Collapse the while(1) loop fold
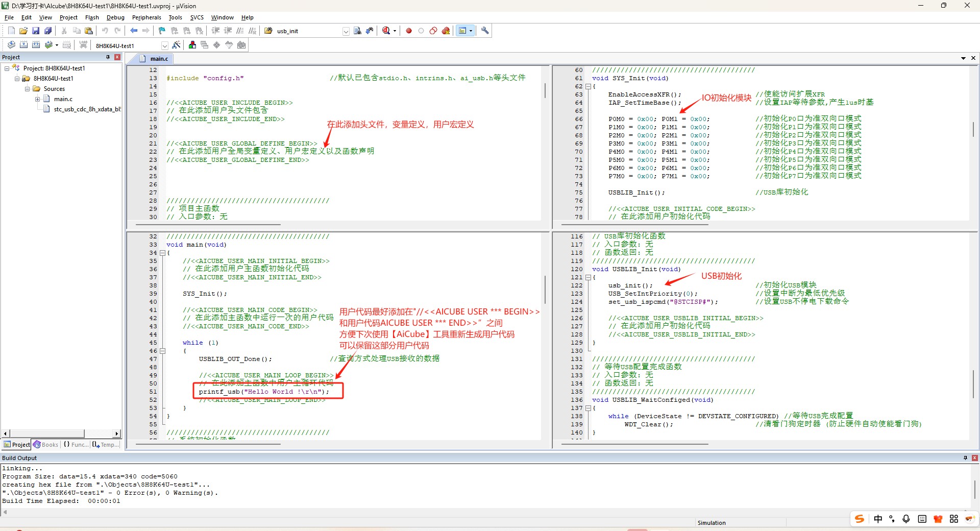 [162, 351]
